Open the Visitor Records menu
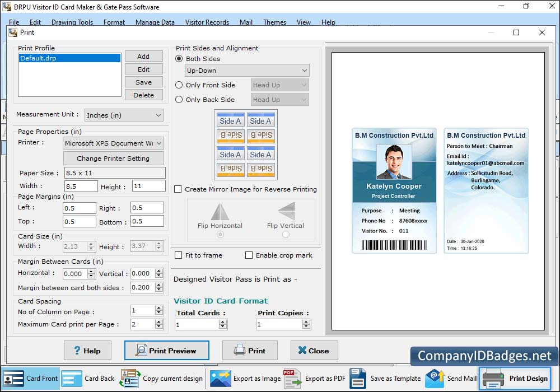Image resolution: width=560 pixels, height=392 pixels. pos(207,22)
